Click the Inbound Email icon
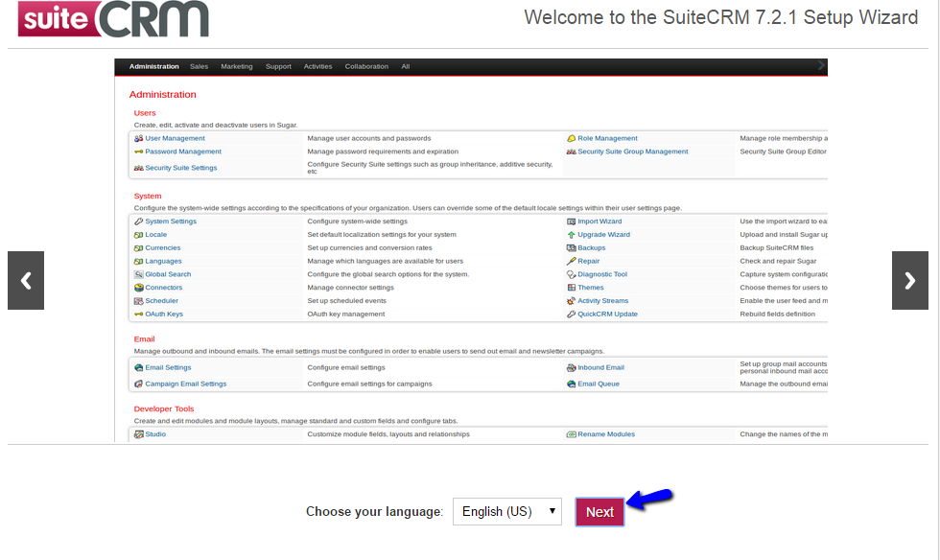This screenshot has width=940, height=560. [x=572, y=367]
